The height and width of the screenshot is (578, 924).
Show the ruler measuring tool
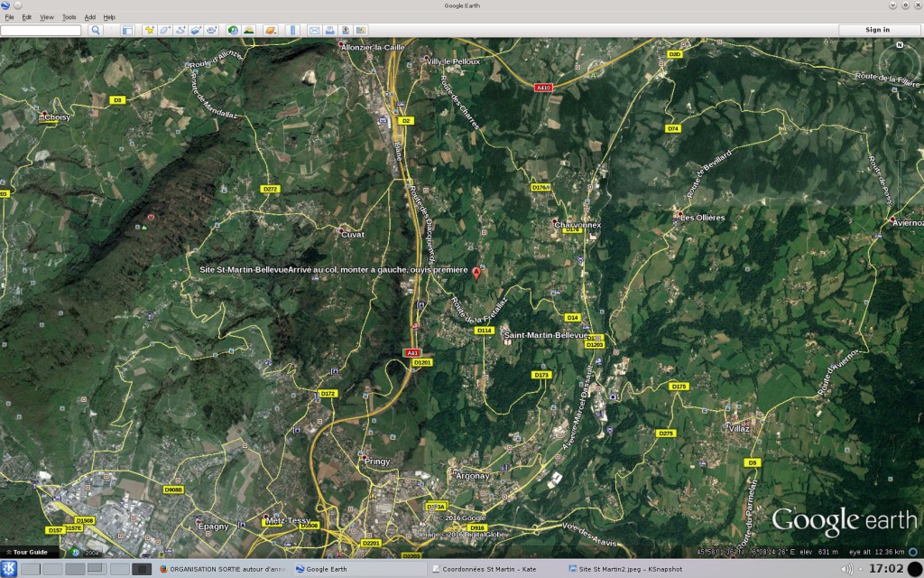(293, 30)
